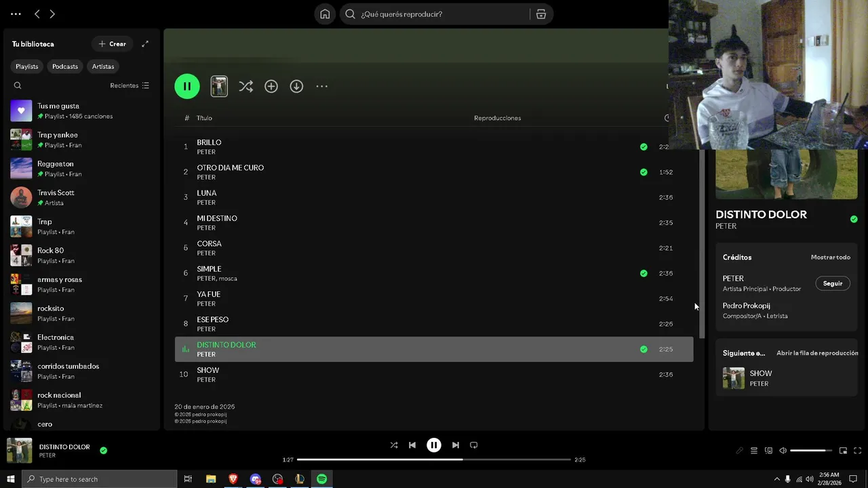The width and height of the screenshot is (868, 488).
Task: Click the Spotify icon in Windows taskbar
Action: tap(321, 479)
